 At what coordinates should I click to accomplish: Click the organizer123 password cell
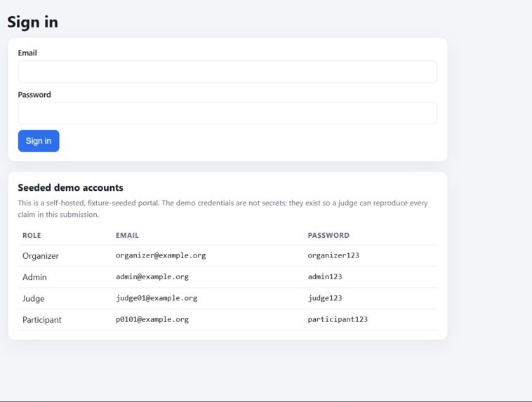tap(333, 255)
